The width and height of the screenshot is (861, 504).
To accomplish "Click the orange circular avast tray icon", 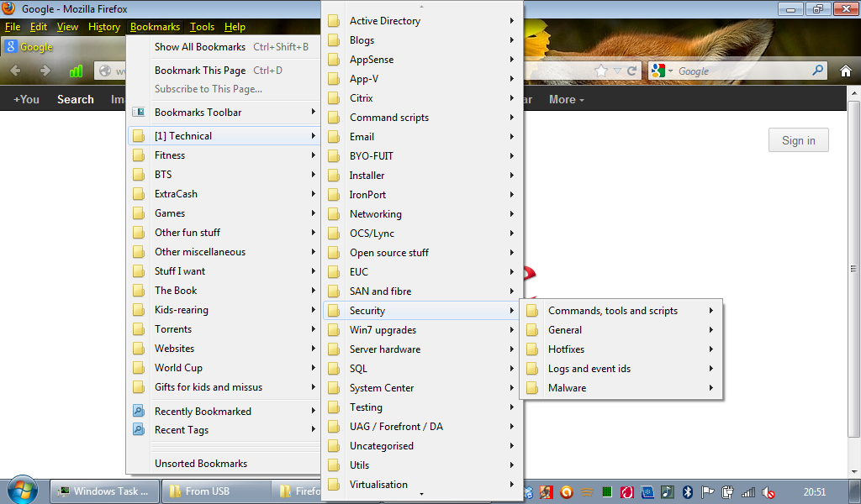I will [567, 492].
